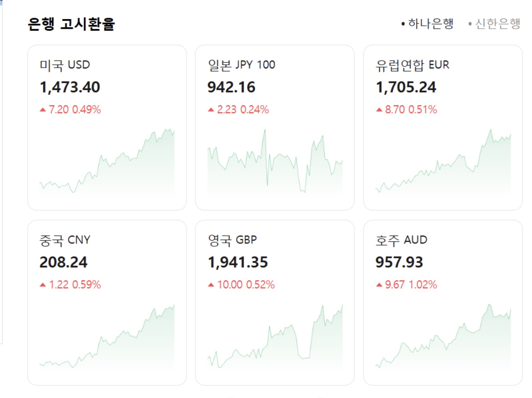Switch to the 신한은행 bank tab

[x=497, y=24]
